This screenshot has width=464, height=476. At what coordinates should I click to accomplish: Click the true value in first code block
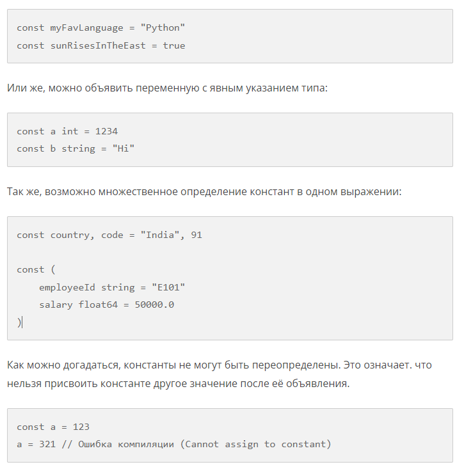pyautogui.click(x=173, y=45)
